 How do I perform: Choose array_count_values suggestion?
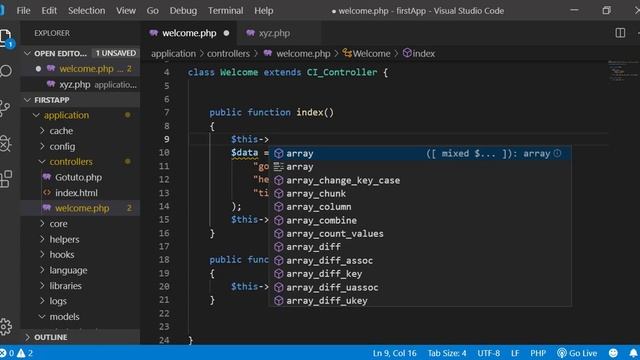pos(420,234)
